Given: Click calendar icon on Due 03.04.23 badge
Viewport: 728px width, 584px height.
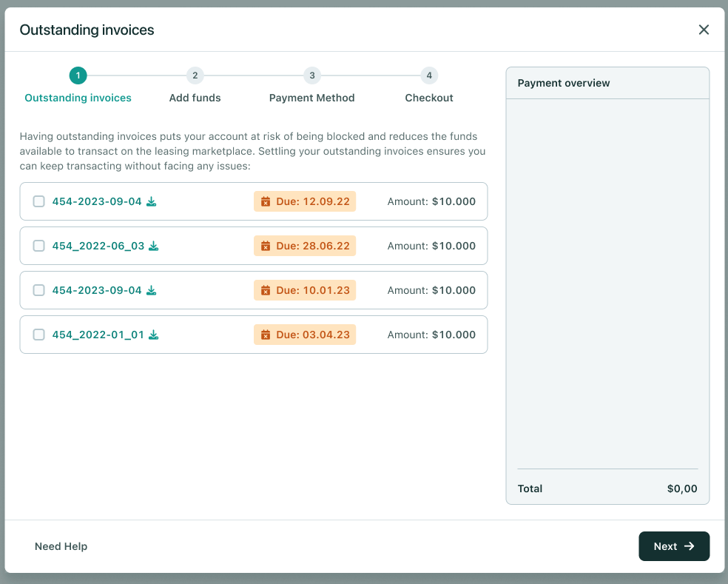Looking at the screenshot, I should [x=266, y=335].
